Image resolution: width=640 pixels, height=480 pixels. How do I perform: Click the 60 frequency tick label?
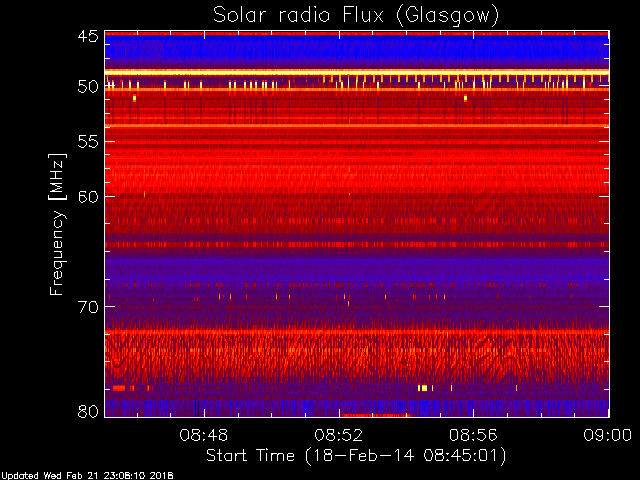pos(88,197)
